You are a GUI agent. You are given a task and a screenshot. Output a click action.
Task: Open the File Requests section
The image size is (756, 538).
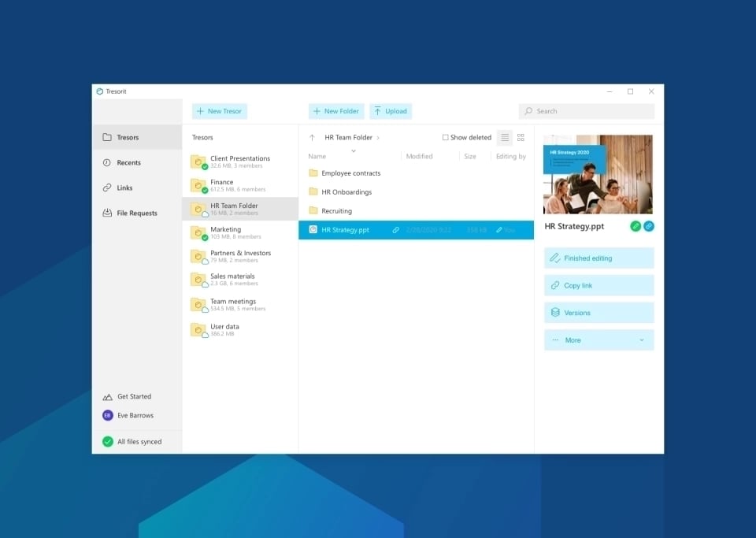(132, 213)
